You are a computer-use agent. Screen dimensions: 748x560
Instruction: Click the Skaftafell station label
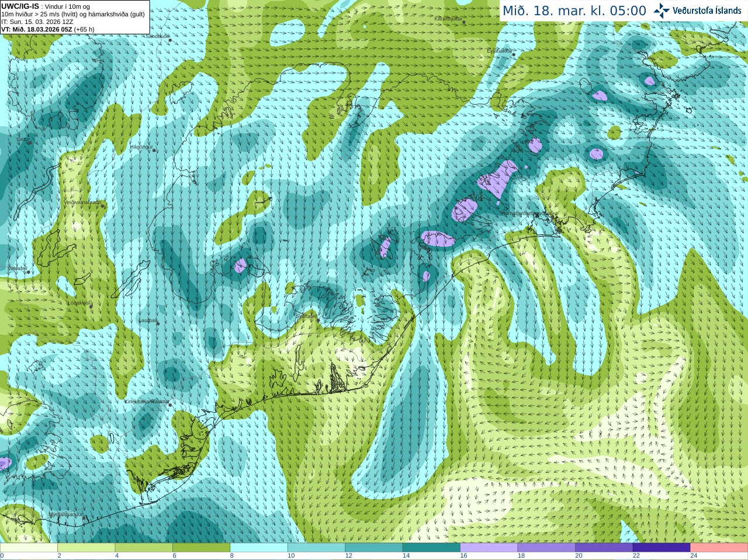306,316
